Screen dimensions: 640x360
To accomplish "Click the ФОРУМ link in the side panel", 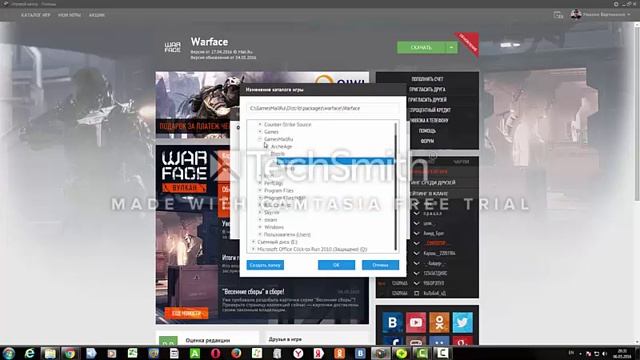I will [x=427, y=141].
